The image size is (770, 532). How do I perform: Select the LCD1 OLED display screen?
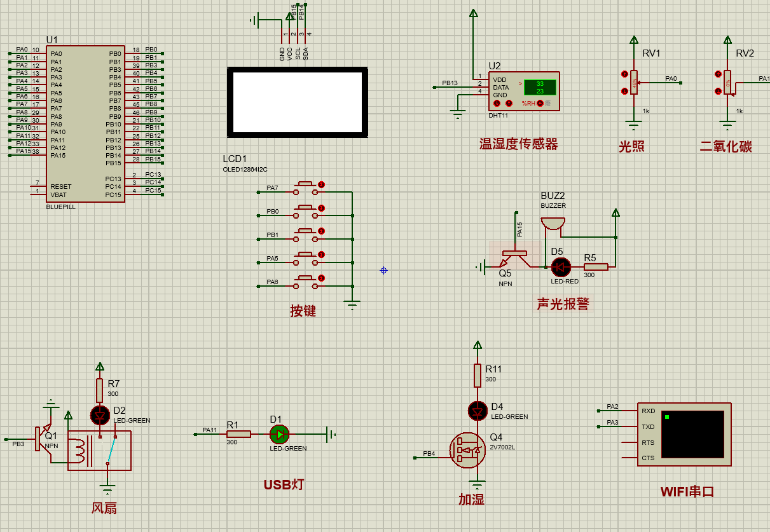pos(298,102)
